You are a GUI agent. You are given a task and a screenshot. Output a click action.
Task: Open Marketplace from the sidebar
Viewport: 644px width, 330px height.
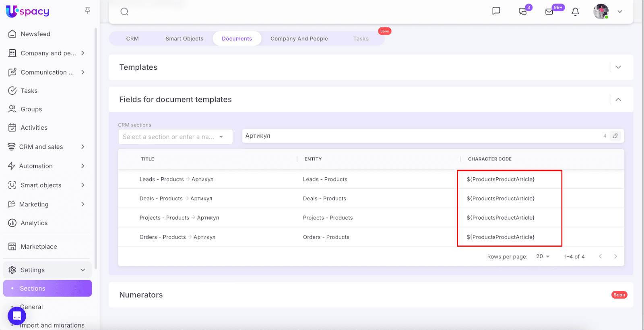point(39,247)
